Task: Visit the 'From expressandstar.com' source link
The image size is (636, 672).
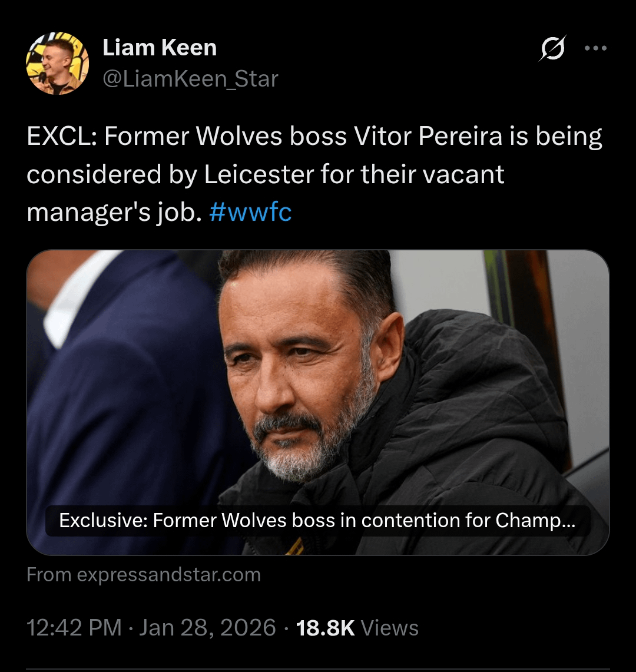Action: (144, 575)
